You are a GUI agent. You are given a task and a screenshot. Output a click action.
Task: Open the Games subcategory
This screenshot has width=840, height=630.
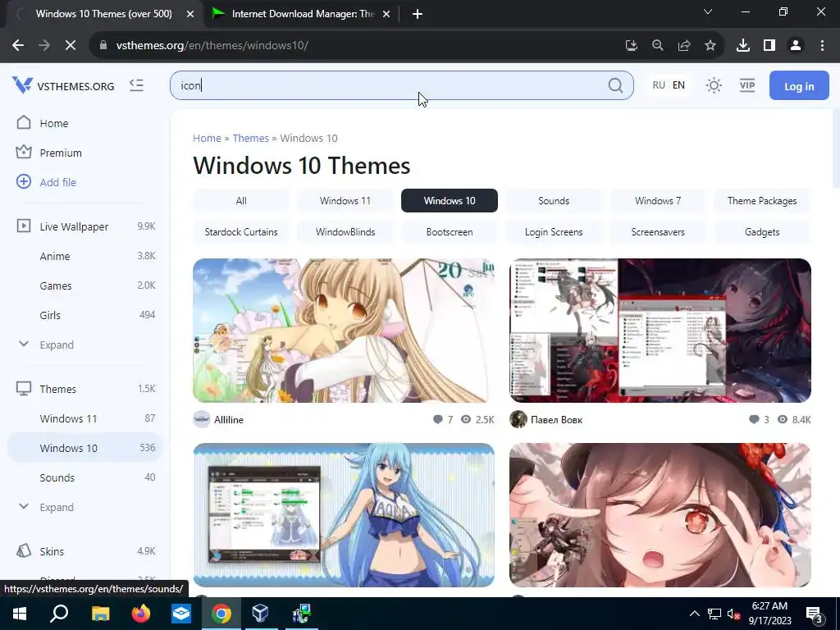(56, 285)
